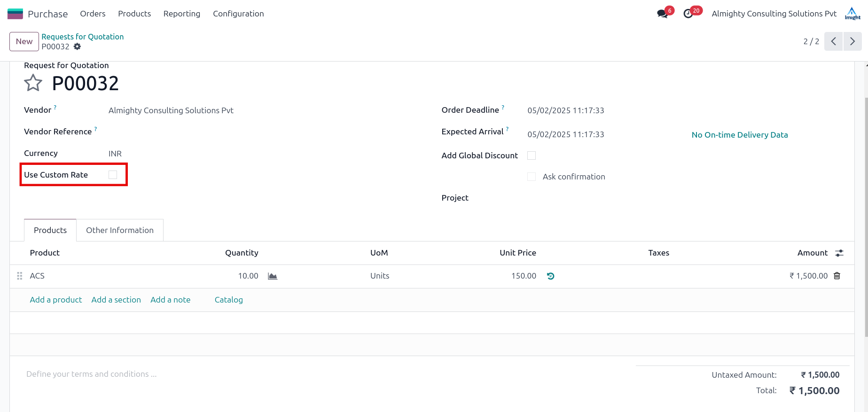Tick the Add Global Discount checkbox

(532, 155)
